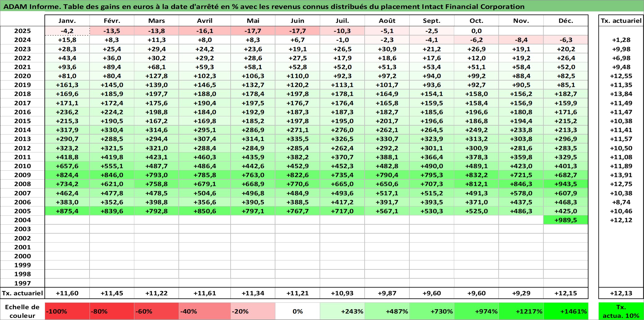Click the +460,3 cell for Avril 2011

coord(205,157)
